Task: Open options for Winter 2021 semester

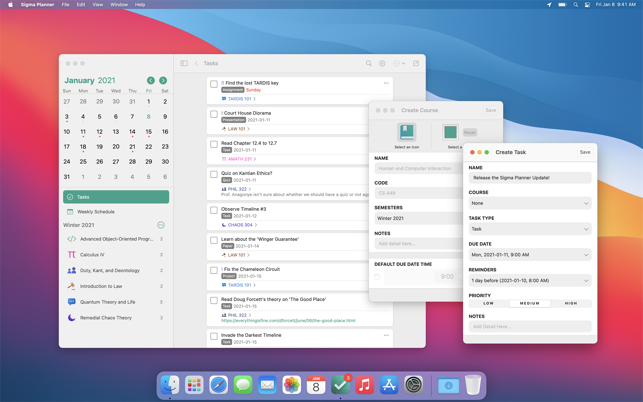Action: pyautogui.click(x=161, y=225)
